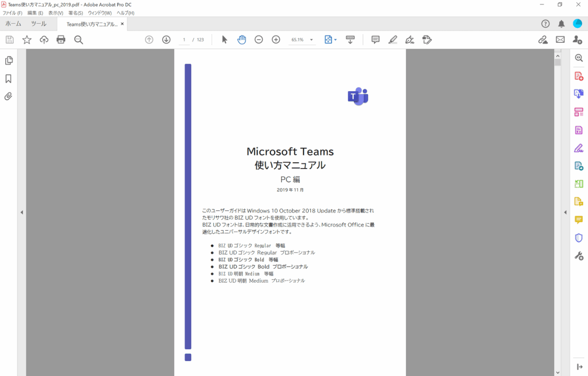588x376 pixels.
Task: Select the Hand pan tool
Action: 241,40
